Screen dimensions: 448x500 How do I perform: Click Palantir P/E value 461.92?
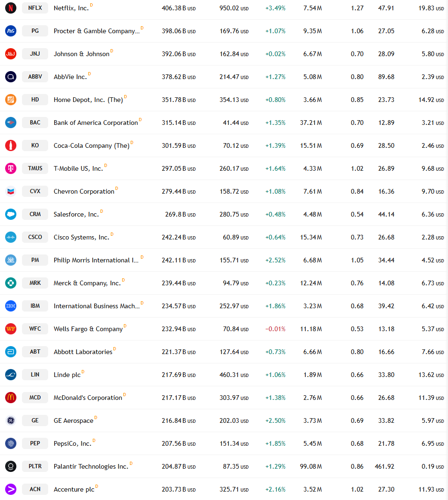384,466
